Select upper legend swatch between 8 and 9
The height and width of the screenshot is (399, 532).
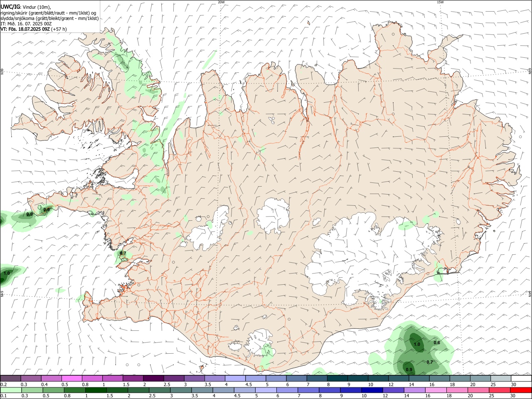[x=337, y=378]
